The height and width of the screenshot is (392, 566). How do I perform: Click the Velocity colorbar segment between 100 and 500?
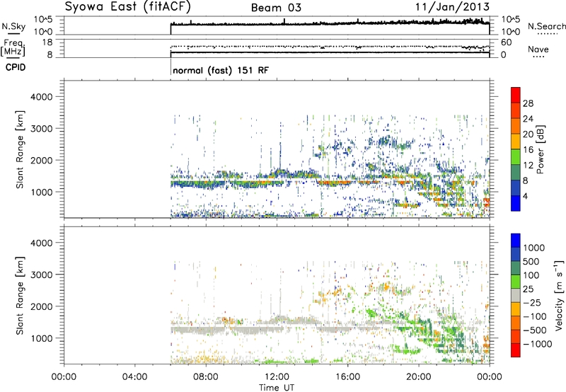click(x=516, y=268)
